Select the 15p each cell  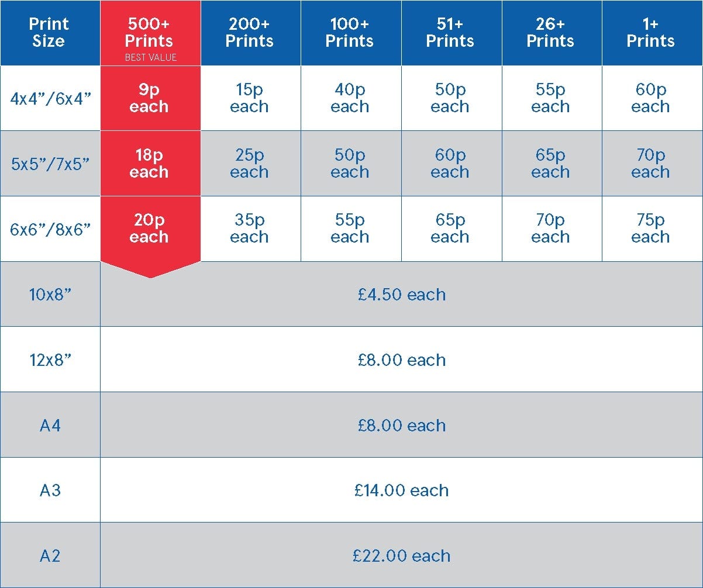pyautogui.click(x=251, y=98)
